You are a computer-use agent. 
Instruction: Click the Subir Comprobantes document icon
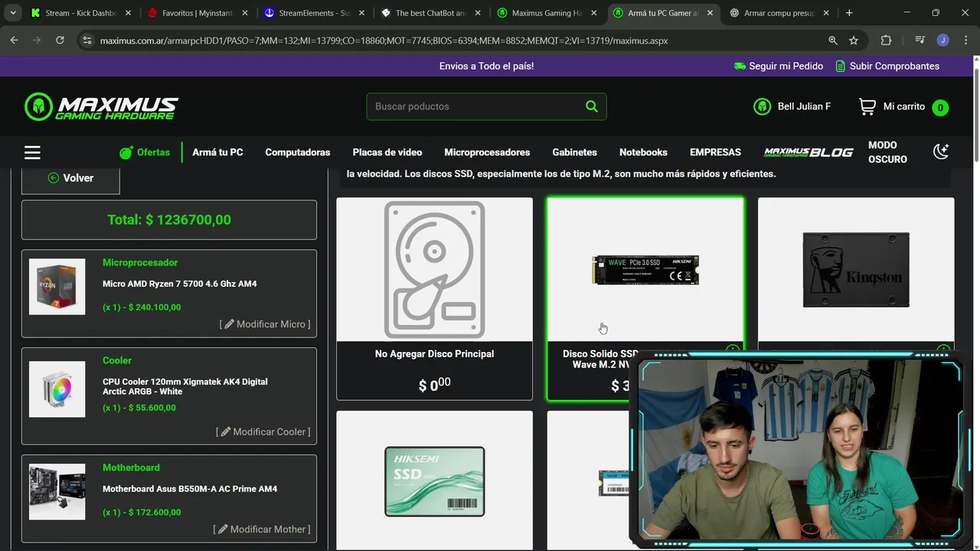coord(841,66)
